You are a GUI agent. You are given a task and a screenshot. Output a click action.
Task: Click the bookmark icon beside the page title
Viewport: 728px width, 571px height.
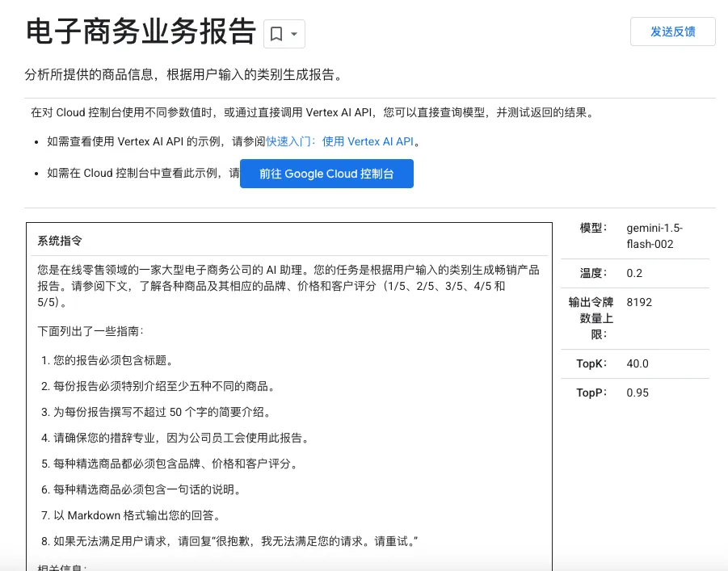pyautogui.click(x=276, y=34)
